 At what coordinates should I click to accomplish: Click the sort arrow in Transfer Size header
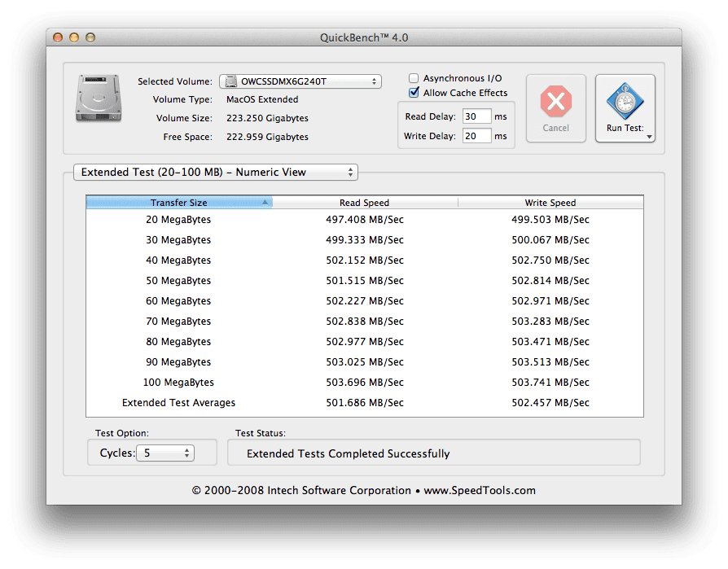coord(265,203)
